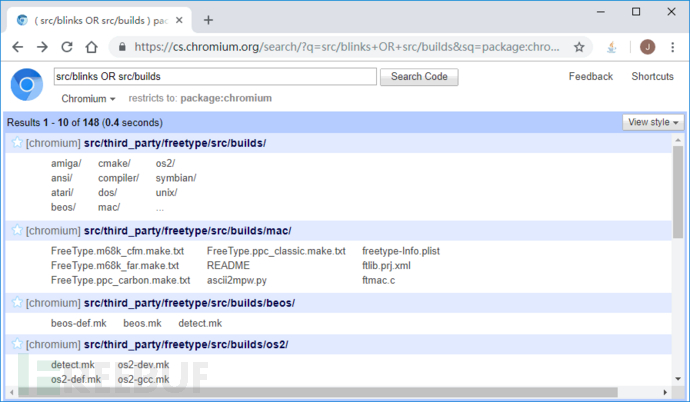Reload the current page
690x402 pixels.
[67, 47]
